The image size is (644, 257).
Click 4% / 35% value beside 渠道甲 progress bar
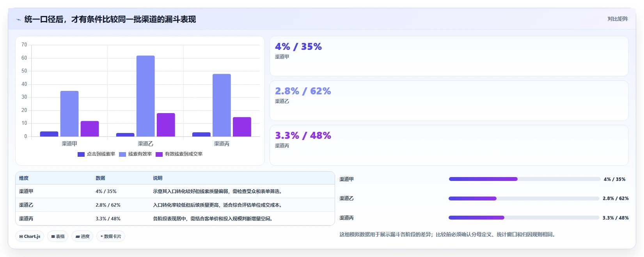point(614,179)
